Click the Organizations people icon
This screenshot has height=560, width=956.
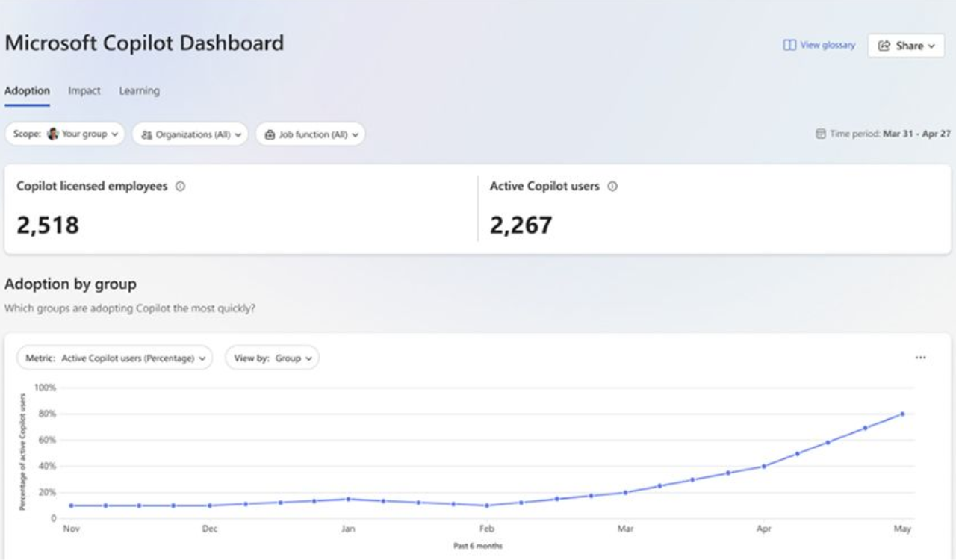pyautogui.click(x=146, y=135)
